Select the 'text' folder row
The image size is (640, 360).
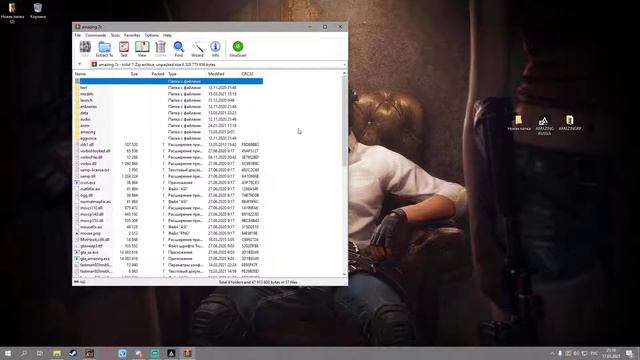point(169,87)
